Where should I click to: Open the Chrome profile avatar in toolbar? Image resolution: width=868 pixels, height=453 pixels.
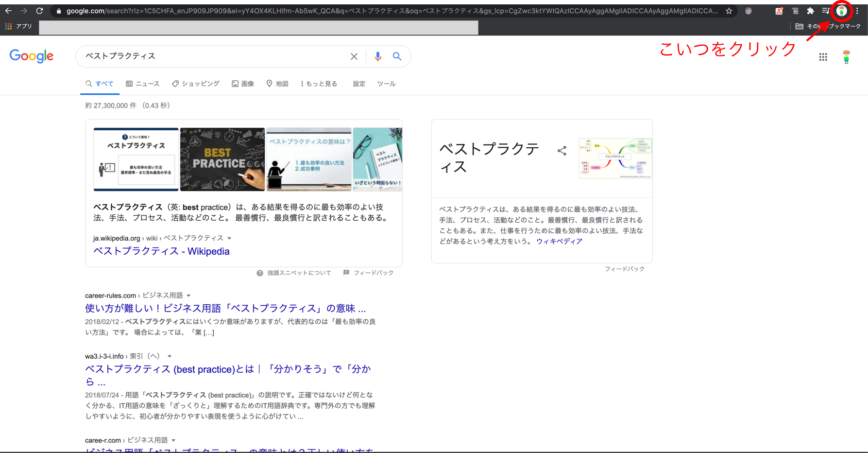[x=842, y=11]
